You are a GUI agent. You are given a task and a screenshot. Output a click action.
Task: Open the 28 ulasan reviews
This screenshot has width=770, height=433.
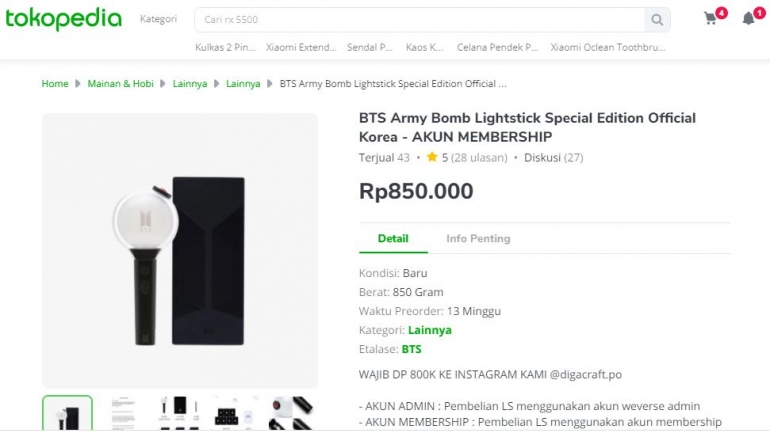(x=478, y=157)
